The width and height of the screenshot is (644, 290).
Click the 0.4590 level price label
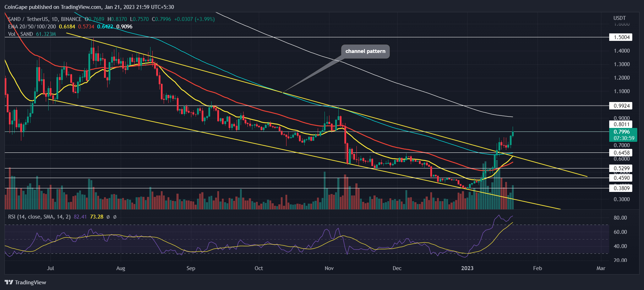(x=621, y=178)
